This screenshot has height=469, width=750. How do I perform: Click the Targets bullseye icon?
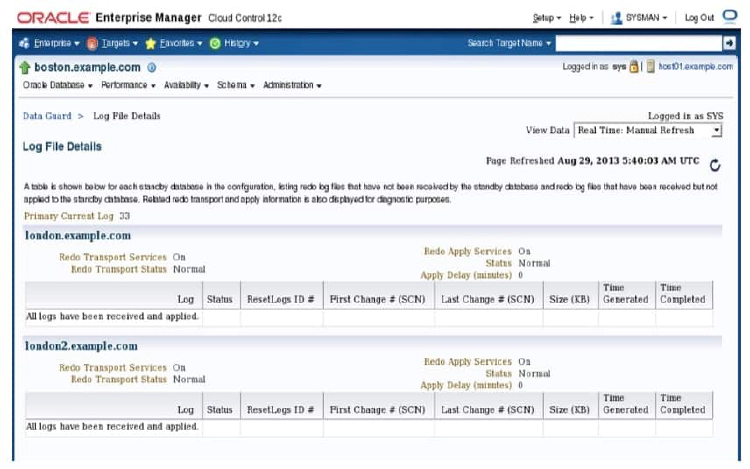92,44
